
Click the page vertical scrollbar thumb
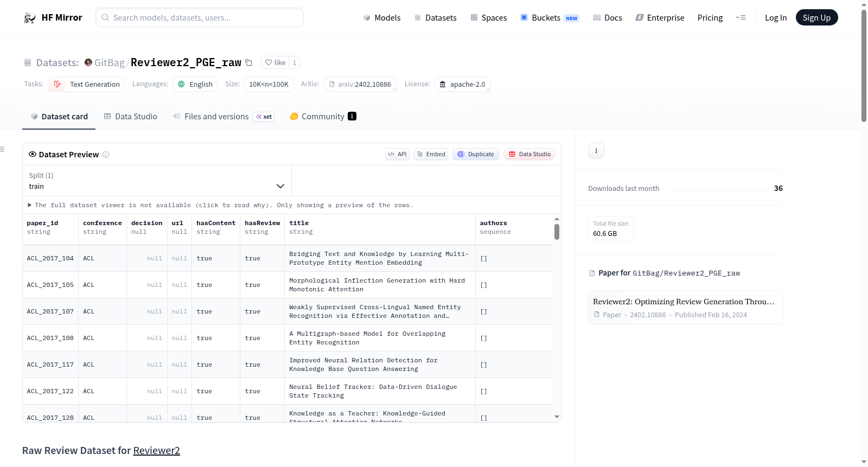click(x=864, y=65)
